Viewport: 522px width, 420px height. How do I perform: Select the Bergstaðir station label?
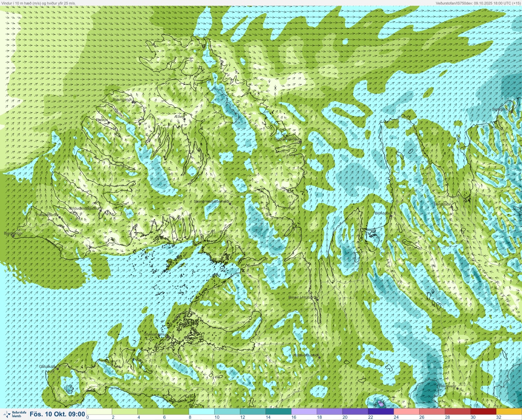tap(442, 204)
